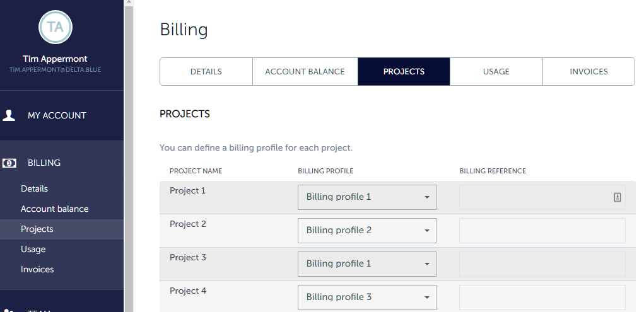Select the Projects tab
Image resolution: width=644 pixels, height=312 pixels.
click(404, 72)
